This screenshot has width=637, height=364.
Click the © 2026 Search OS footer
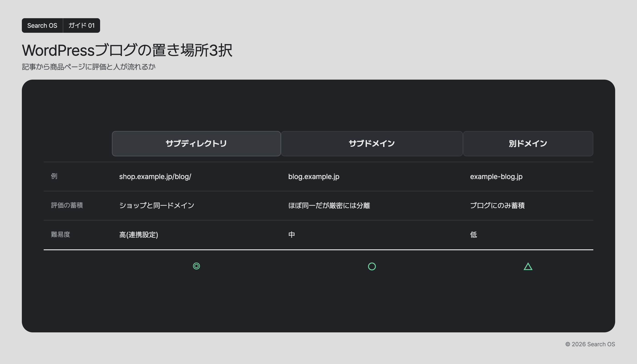pos(590,344)
